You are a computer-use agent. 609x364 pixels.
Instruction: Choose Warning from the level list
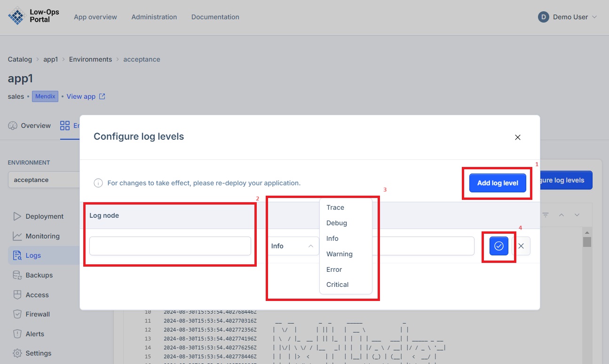click(x=340, y=254)
